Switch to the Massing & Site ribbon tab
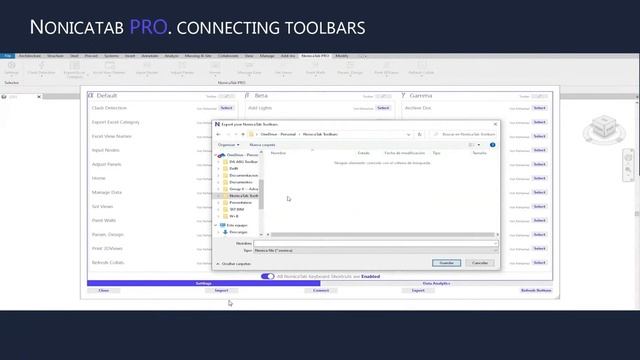Screen dimensions: 640x360 [198, 56]
